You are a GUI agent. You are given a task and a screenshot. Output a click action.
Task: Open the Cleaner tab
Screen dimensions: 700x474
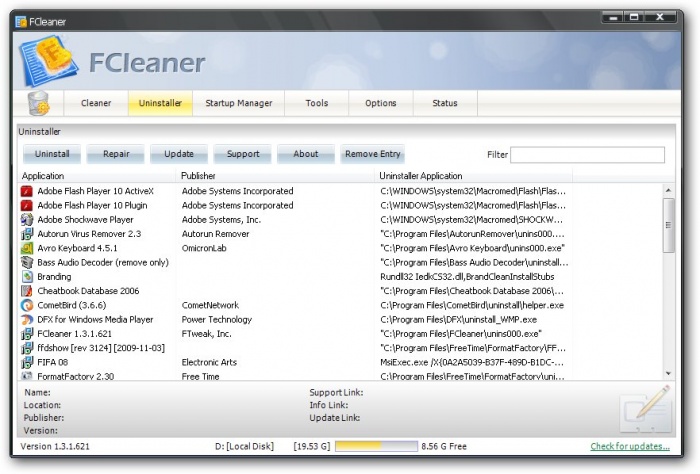[96, 103]
